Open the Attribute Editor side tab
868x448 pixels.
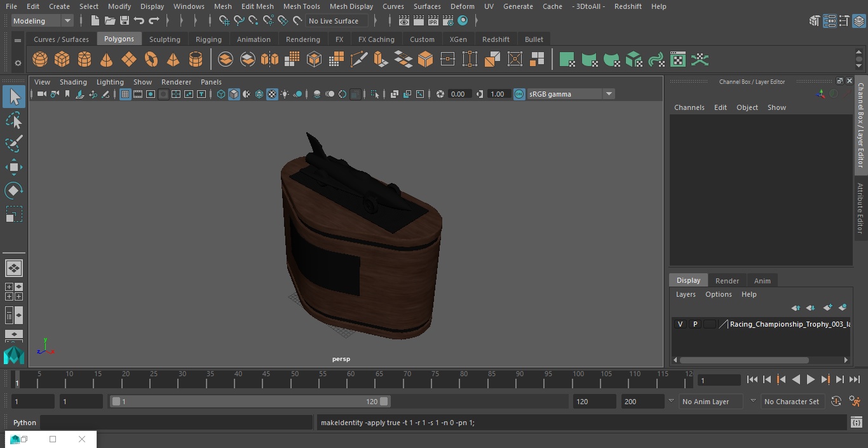coord(860,209)
